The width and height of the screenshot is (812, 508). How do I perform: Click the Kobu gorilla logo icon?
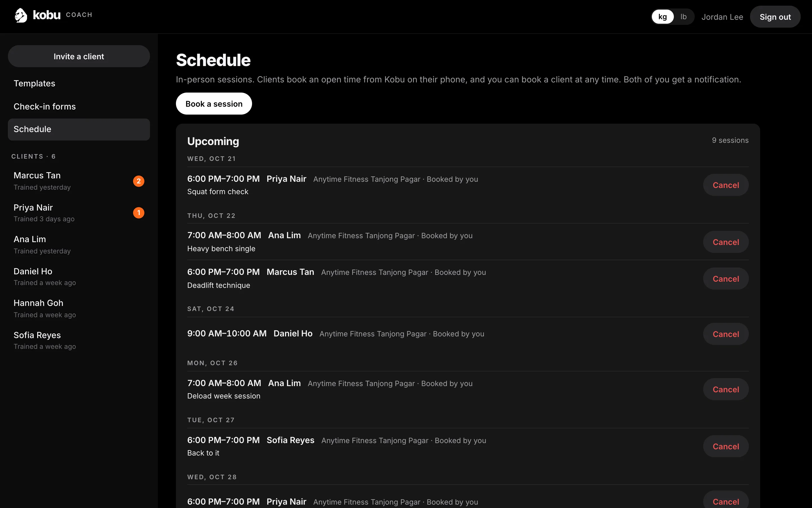(x=21, y=16)
